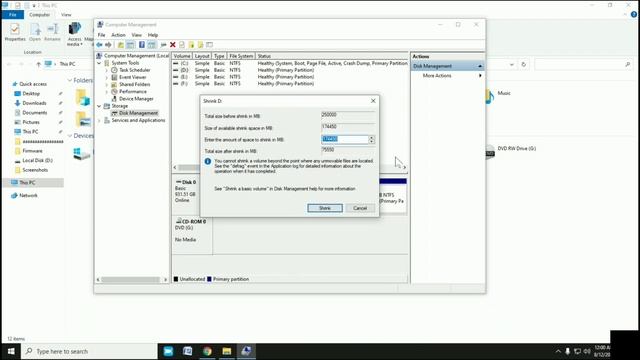The width and height of the screenshot is (640, 360).
Task: Open the Action menu
Action: [118, 35]
